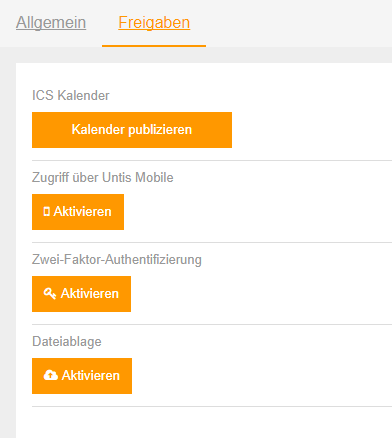This screenshot has width=392, height=438.
Task: Click Aktivieren text beside the cloud icon
Action: (x=91, y=375)
